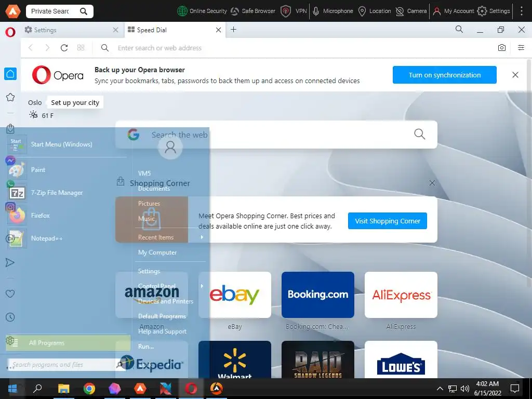The width and height of the screenshot is (532, 399).
Task: Click the magnifier in the Google search box
Action: pos(419,135)
